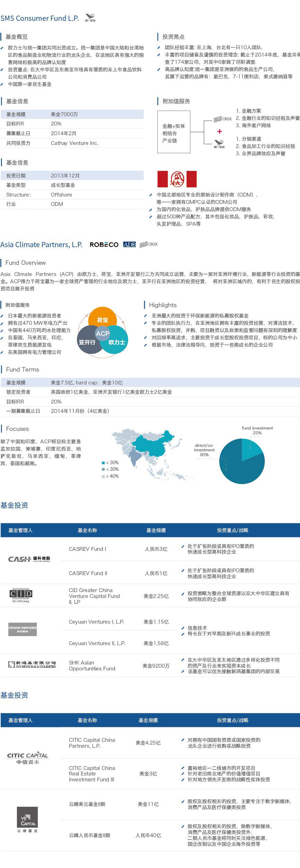
Task: Click the Ceyuan Ventures II, L.P. name
Action: click(97, 643)
